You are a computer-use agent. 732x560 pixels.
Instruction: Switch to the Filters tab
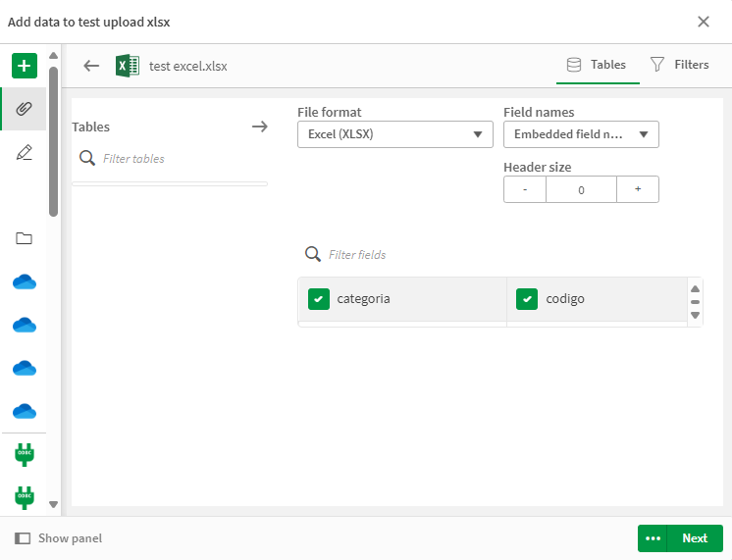click(679, 65)
